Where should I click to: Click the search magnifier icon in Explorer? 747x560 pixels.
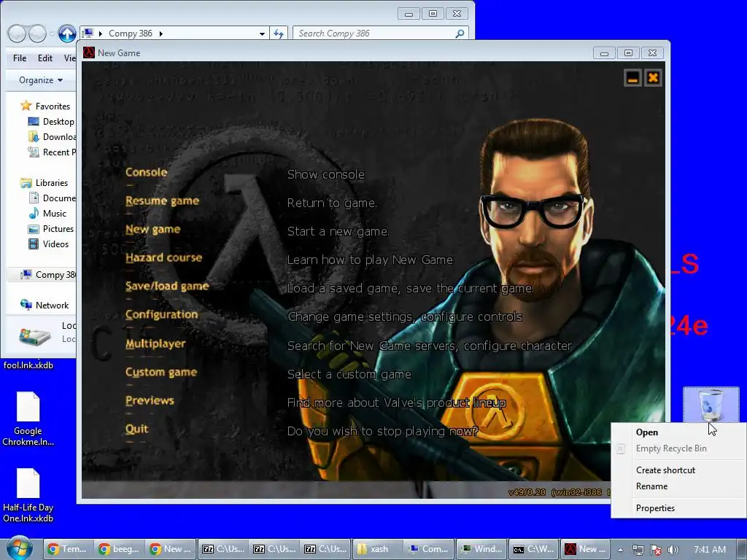click(460, 34)
